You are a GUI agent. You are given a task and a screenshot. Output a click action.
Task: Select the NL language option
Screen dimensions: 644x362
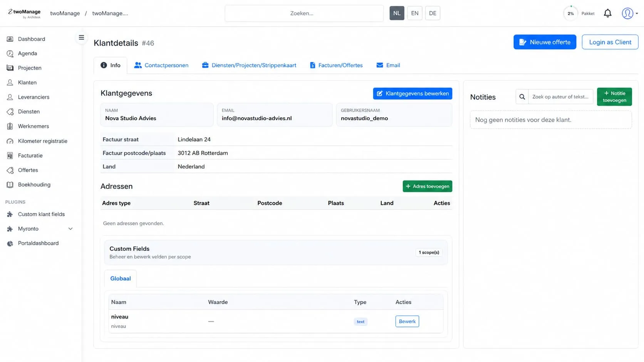397,13
